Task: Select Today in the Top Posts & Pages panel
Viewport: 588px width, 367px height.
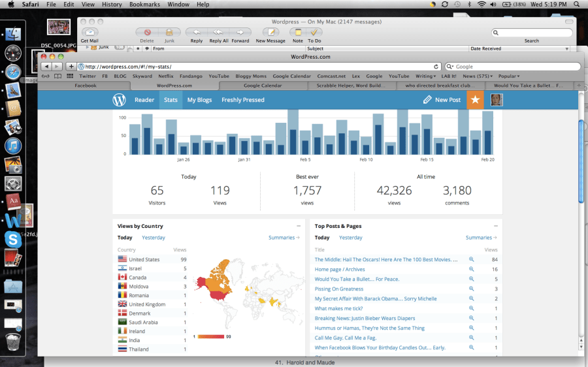Action: pyautogui.click(x=322, y=238)
